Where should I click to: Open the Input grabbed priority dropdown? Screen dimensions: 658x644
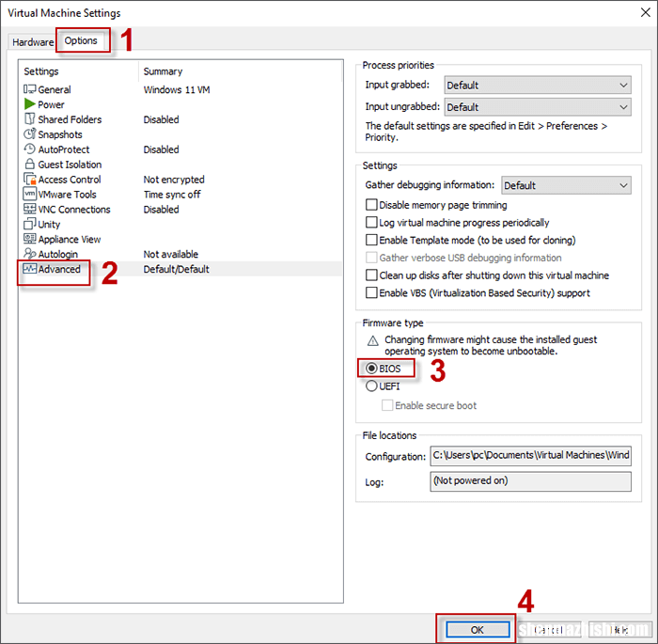(x=538, y=86)
